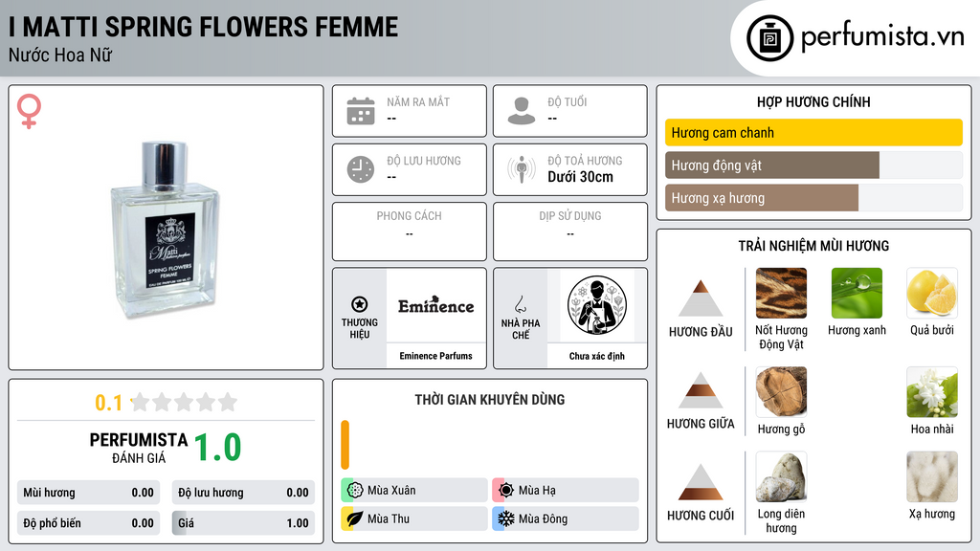The height and width of the screenshot is (551, 980).
Task: Click the Mùa Đông snowflake icon
Action: pyautogui.click(x=505, y=518)
